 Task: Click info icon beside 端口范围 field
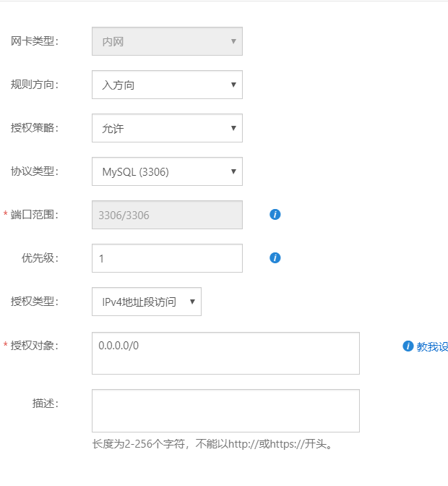point(275,215)
